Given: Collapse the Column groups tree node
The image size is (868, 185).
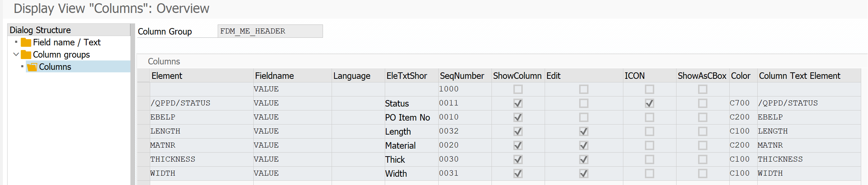Looking at the screenshot, I should coord(16,54).
